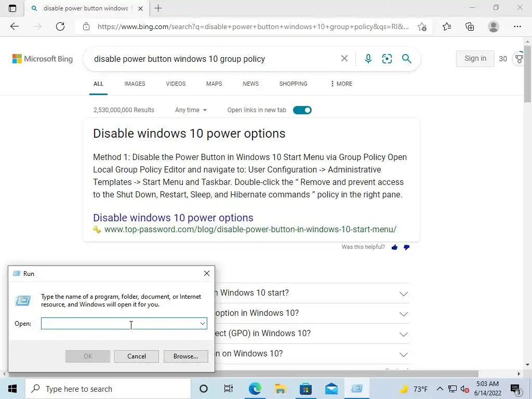Submit the Bing search magnifier
532x399 pixels.
(406, 59)
